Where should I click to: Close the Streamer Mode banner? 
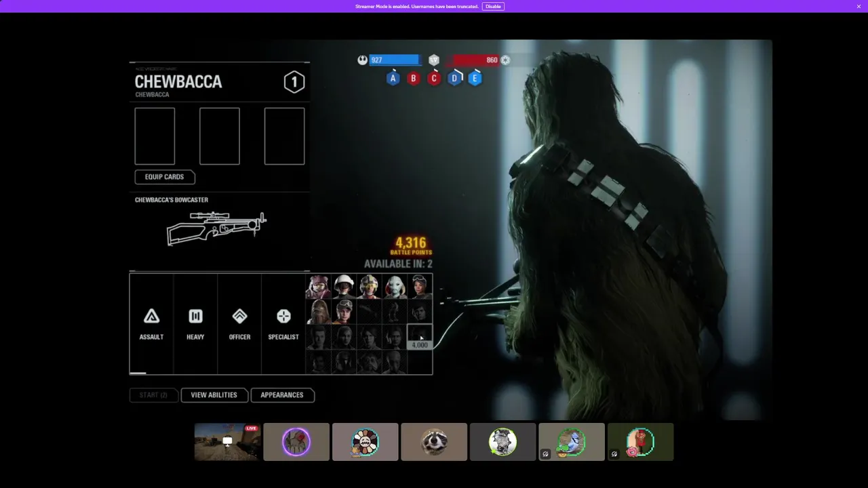click(x=859, y=6)
